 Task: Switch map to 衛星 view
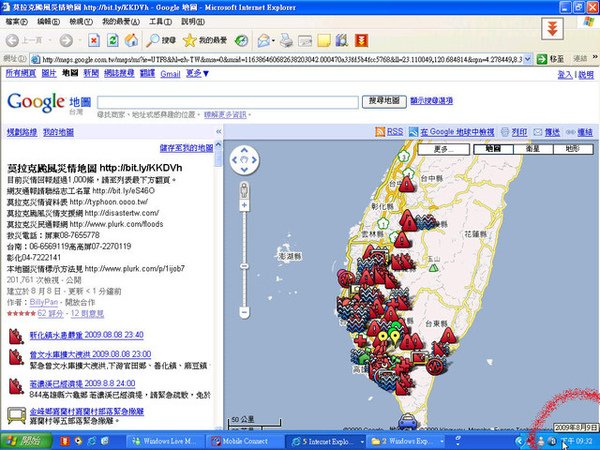533,149
